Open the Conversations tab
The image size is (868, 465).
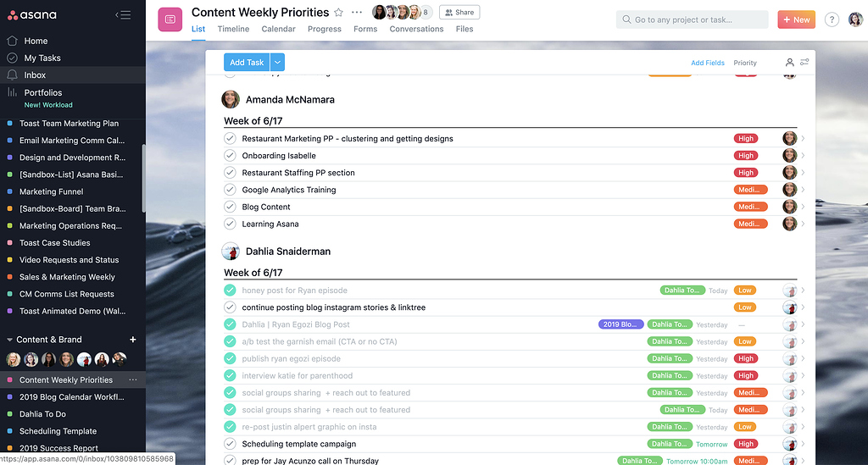point(416,29)
